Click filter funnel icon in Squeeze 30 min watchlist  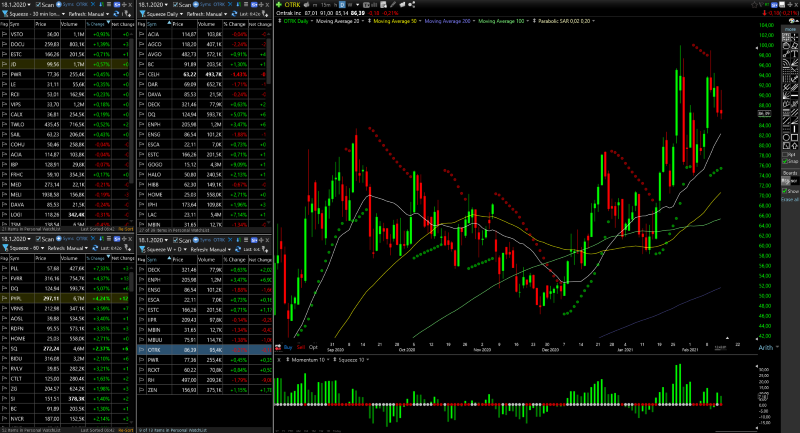click(x=4, y=16)
